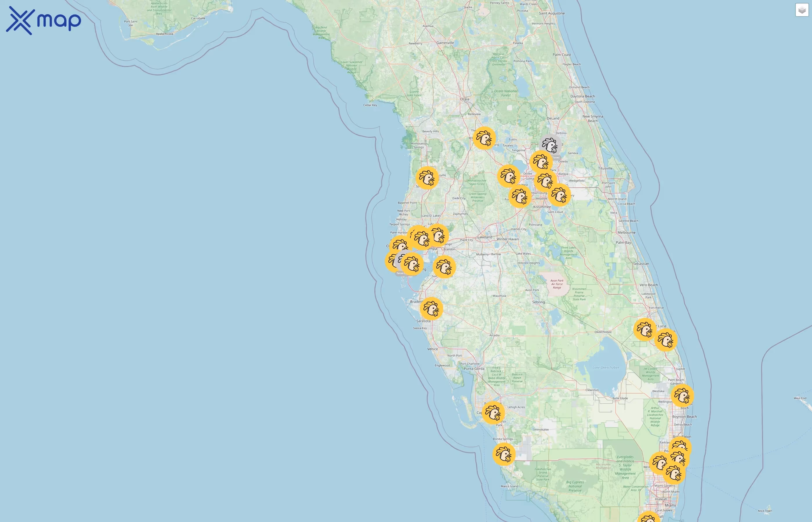
Task: Click the xmap logo
Action: coord(43,21)
